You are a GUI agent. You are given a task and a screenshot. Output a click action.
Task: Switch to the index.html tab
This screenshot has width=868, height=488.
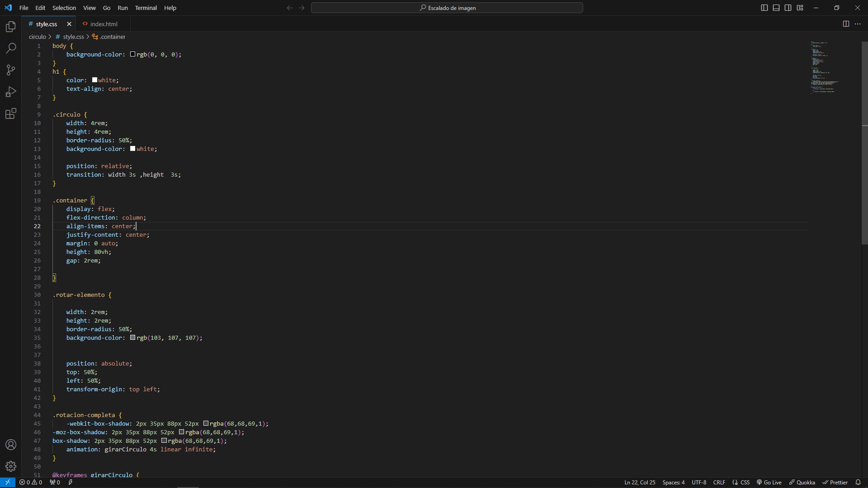click(104, 24)
